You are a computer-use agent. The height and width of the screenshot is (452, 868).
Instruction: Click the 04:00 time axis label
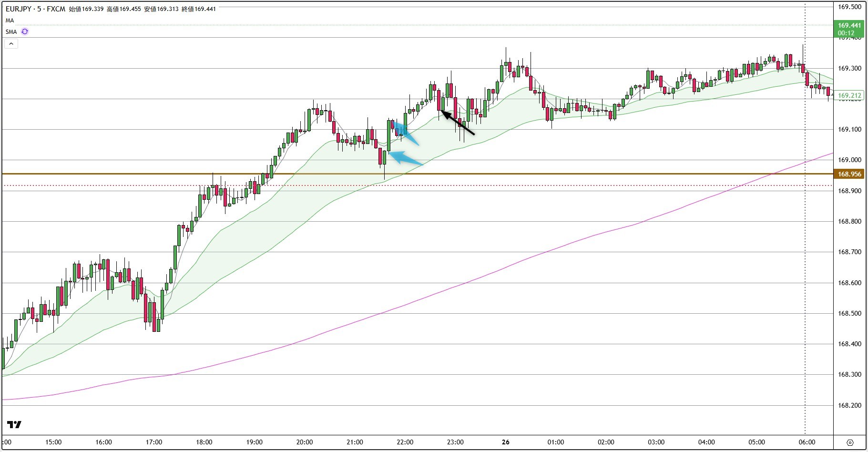(706, 442)
